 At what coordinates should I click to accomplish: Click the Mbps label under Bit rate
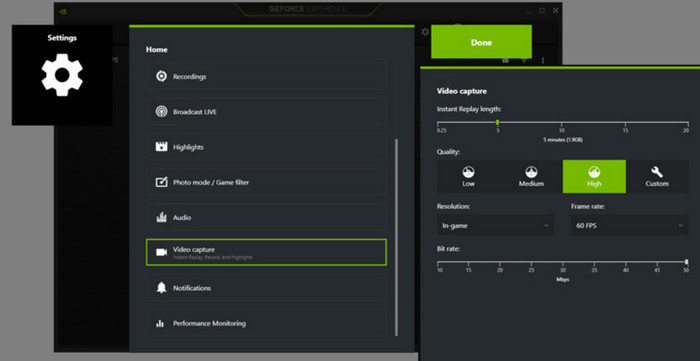click(x=562, y=279)
